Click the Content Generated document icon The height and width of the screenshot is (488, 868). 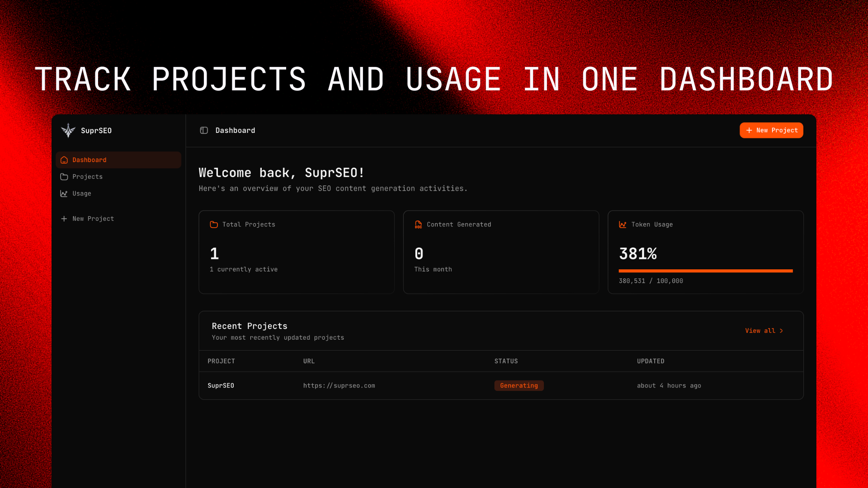click(x=418, y=224)
